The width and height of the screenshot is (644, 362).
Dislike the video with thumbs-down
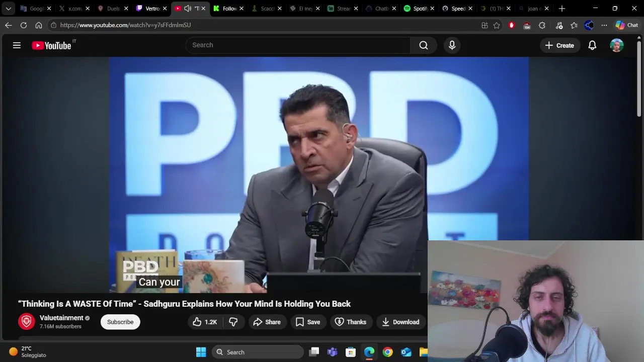point(233,322)
